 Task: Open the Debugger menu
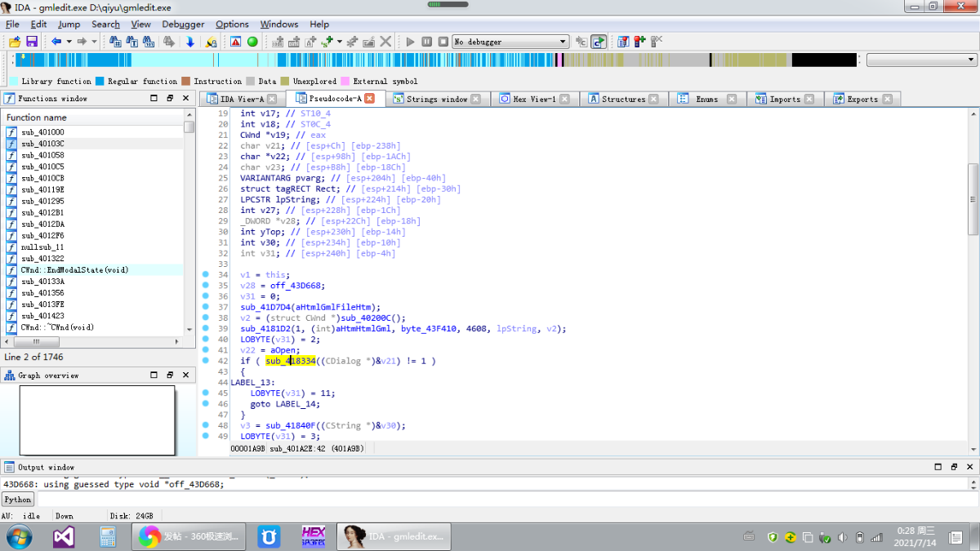point(183,24)
